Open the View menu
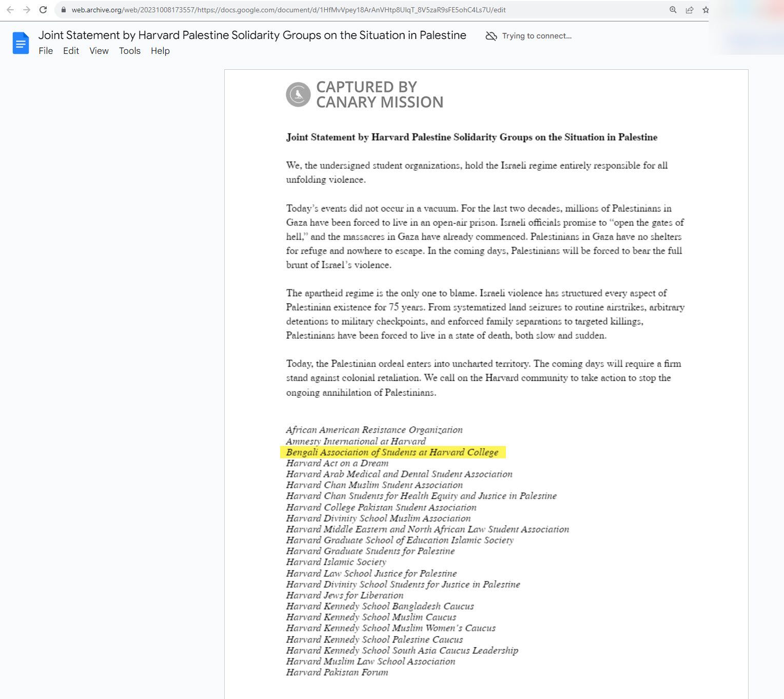784x699 pixels. [99, 51]
